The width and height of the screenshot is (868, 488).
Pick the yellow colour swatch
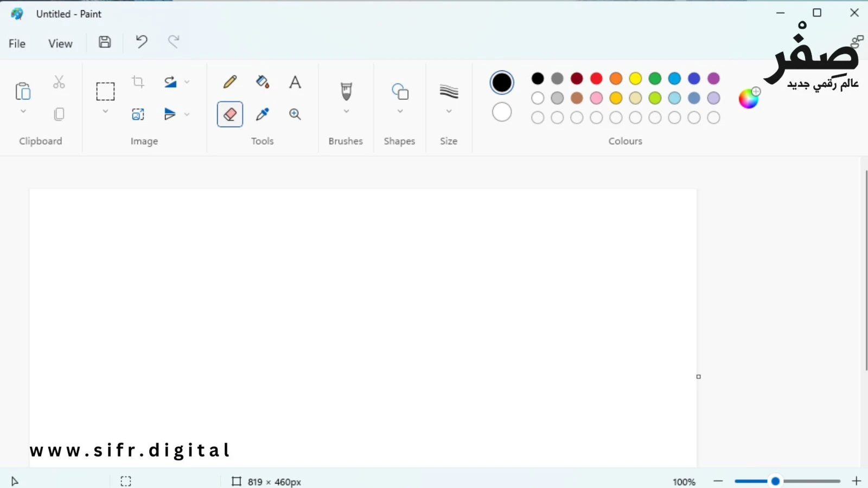[635, 79]
